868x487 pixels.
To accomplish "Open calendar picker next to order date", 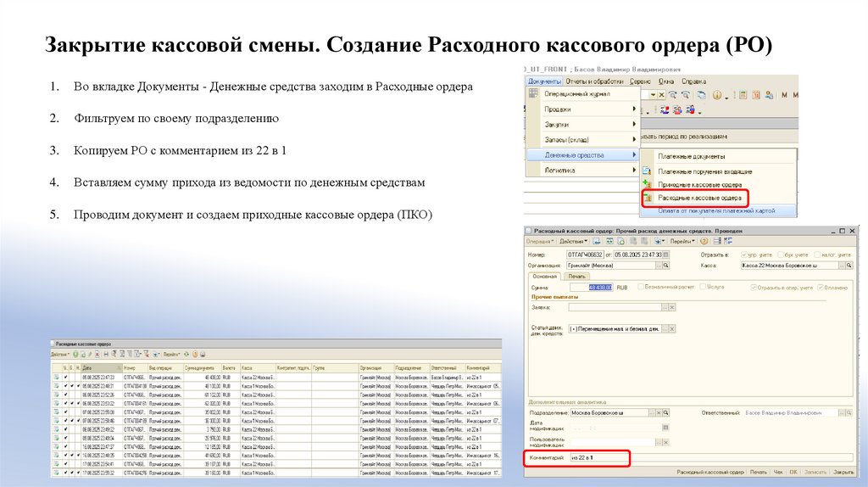I will (x=666, y=255).
